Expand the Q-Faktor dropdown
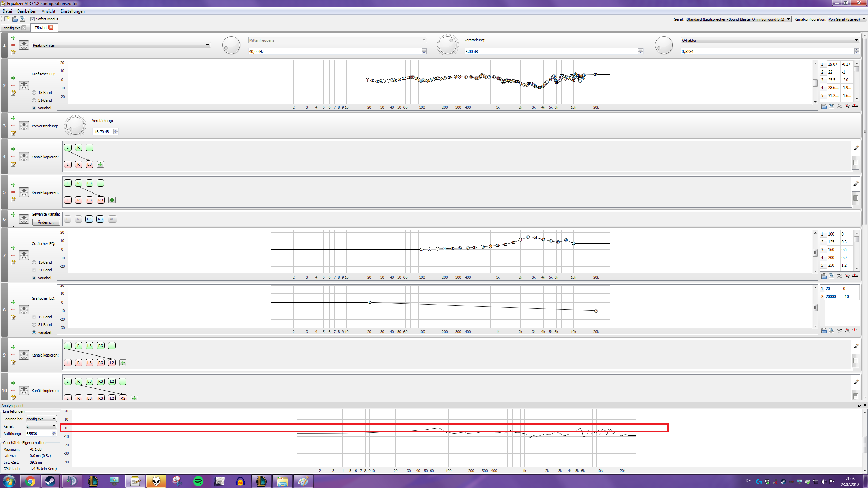The height and width of the screenshot is (488, 868). click(769, 40)
